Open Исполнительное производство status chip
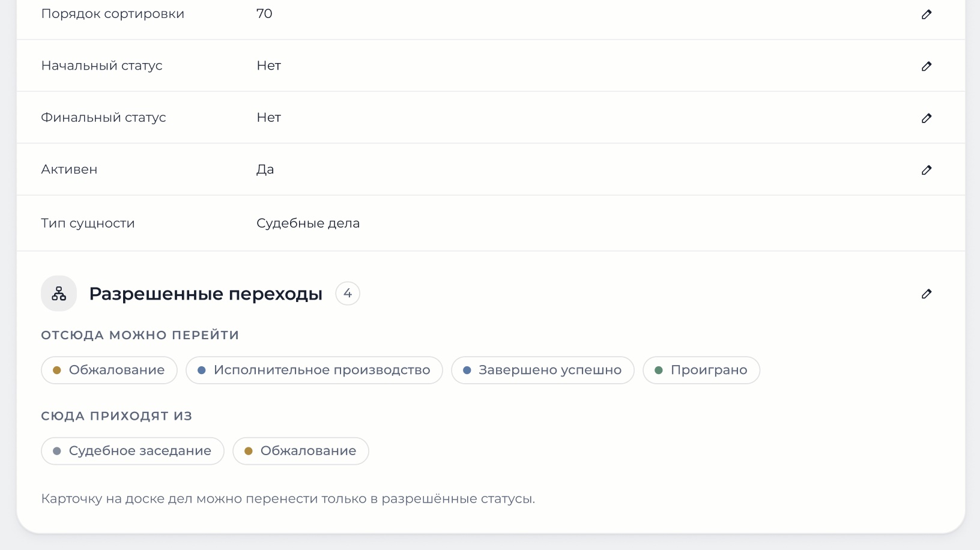Image resolution: width=980 pixels, height=550 pixels. 314,370
